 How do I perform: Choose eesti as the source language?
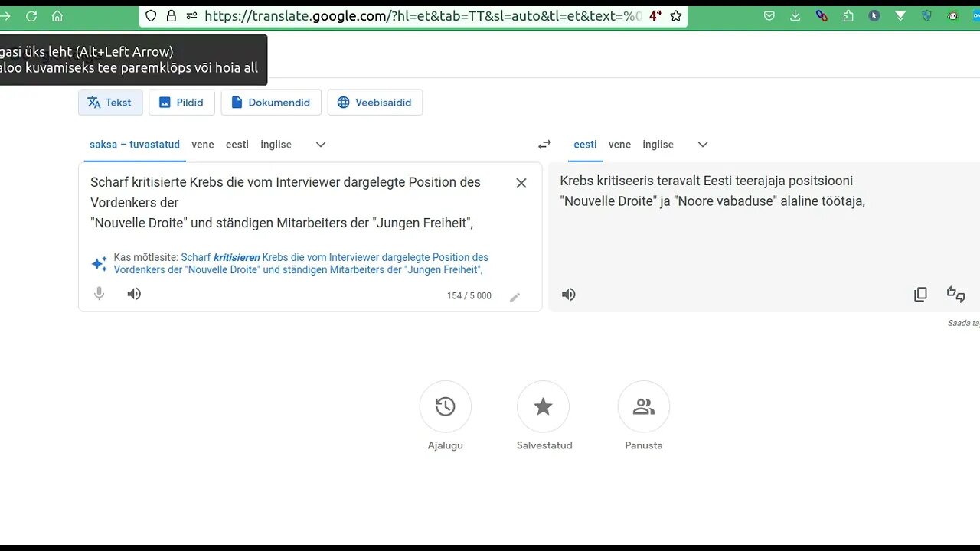(x=237, y=145)
